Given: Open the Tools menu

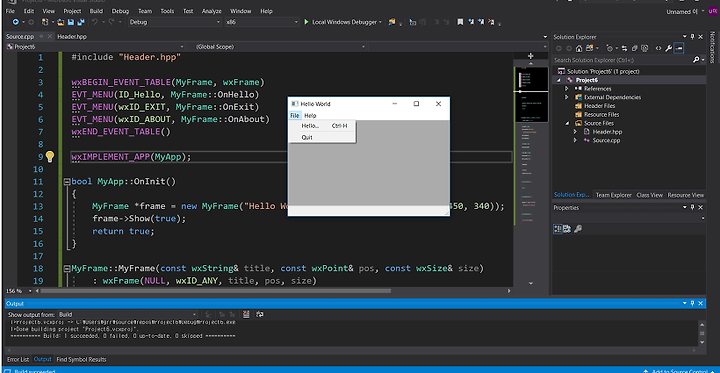Looking at the screenshot, I should (x=167, y=11).
